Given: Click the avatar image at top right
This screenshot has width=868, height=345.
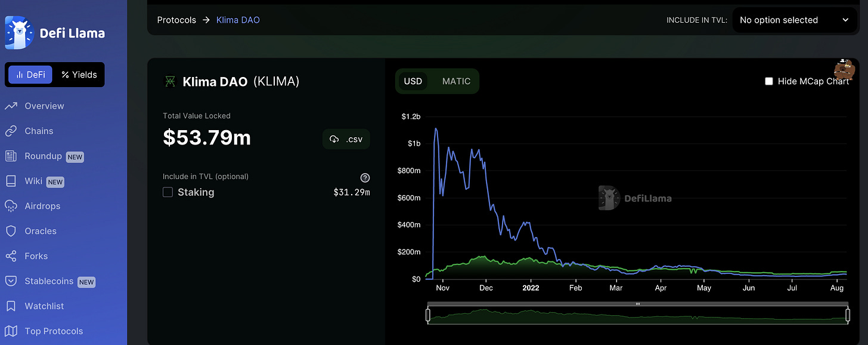Looking at the screenshot, I should (x=844, y=70).
